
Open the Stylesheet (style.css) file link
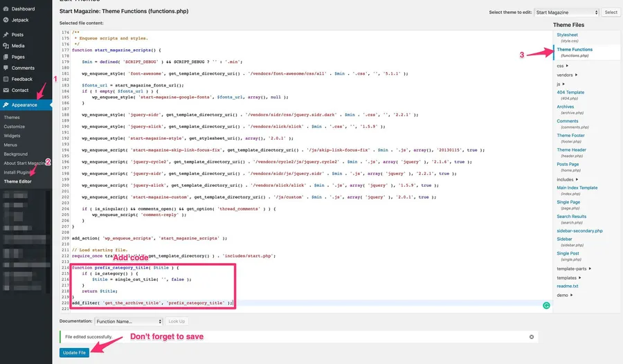(x=567, y=35)
